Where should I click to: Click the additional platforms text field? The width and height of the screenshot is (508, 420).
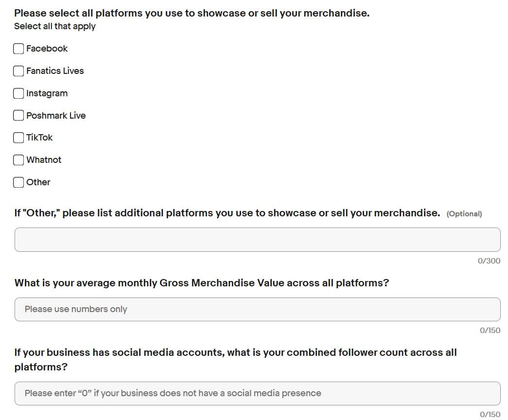(257, 240)
